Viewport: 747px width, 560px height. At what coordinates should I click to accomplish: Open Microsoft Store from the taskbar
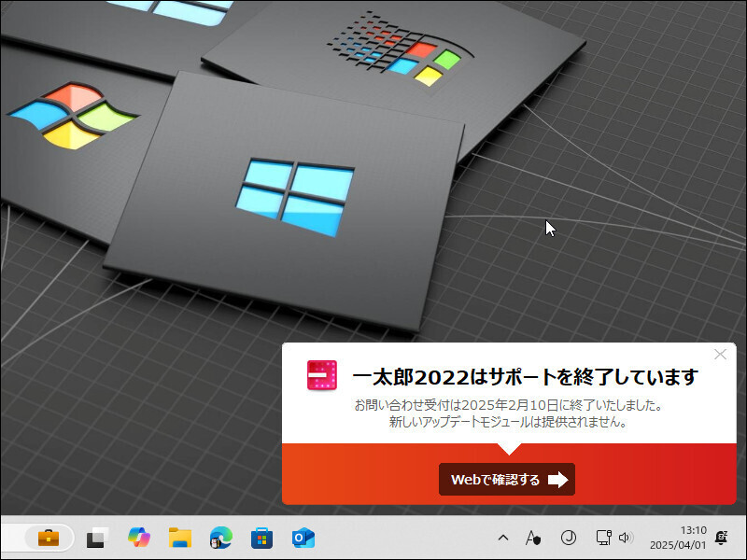pyautogui.click(x=262, y=539)
